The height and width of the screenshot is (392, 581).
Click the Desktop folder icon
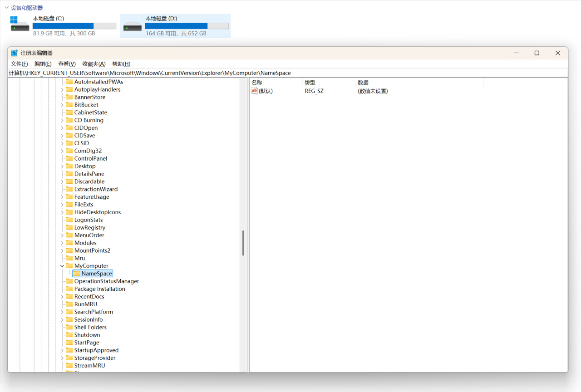pos(69,166)
